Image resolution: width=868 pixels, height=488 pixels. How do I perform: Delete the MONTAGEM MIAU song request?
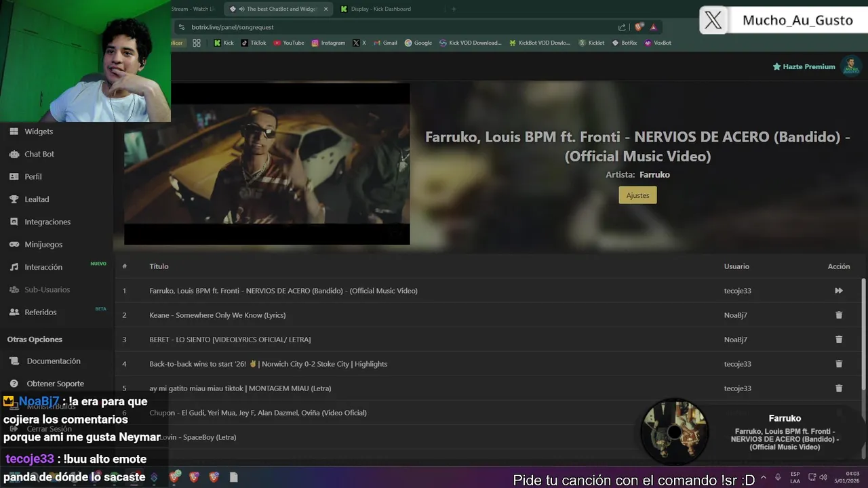tap(839, 388)
